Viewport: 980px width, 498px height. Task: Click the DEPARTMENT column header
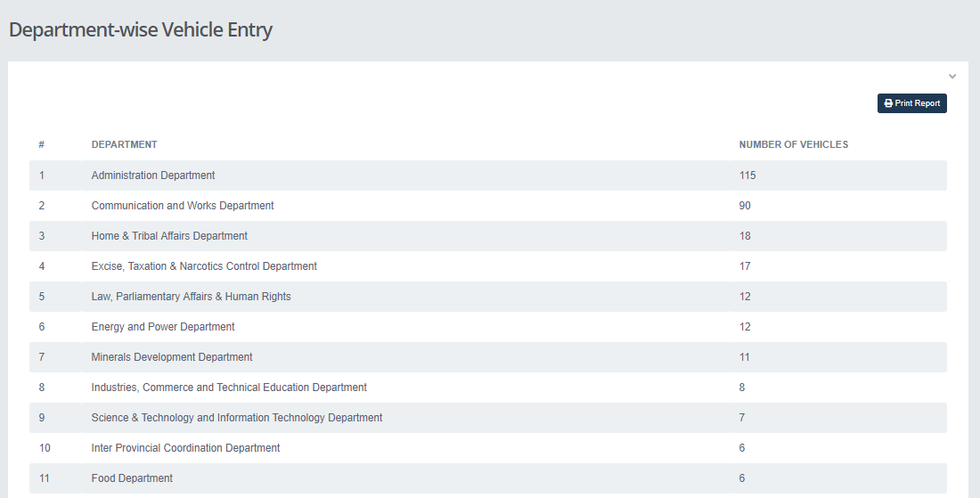[124, 144]
